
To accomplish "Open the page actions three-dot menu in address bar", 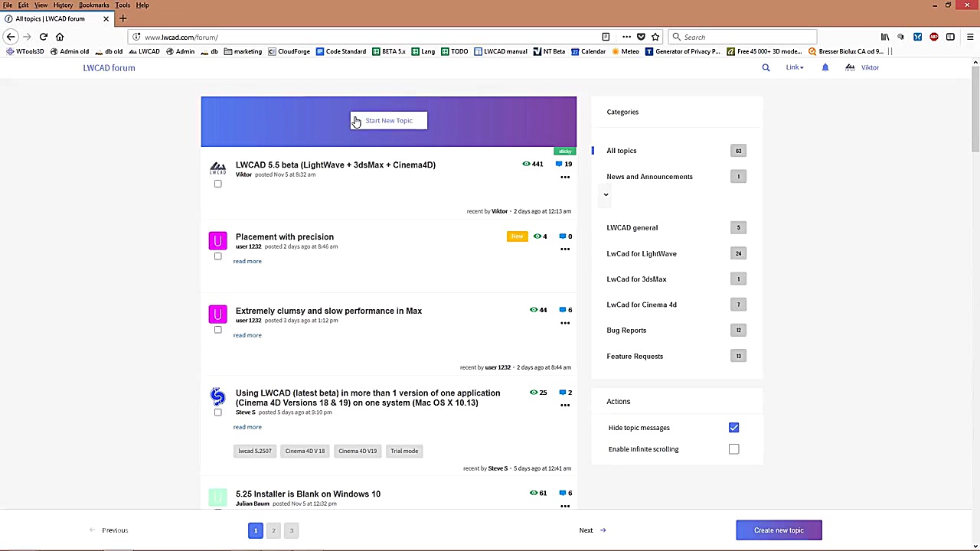I will pyautogui.click(x=626, y=37).
